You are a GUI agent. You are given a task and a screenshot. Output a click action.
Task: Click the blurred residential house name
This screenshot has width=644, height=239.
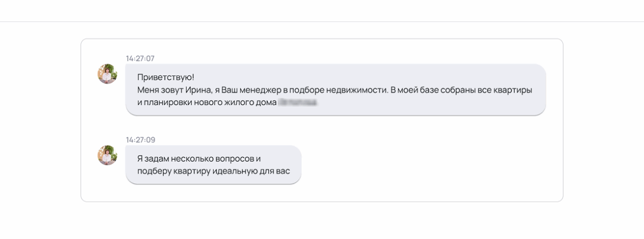(x=297, y=102)
